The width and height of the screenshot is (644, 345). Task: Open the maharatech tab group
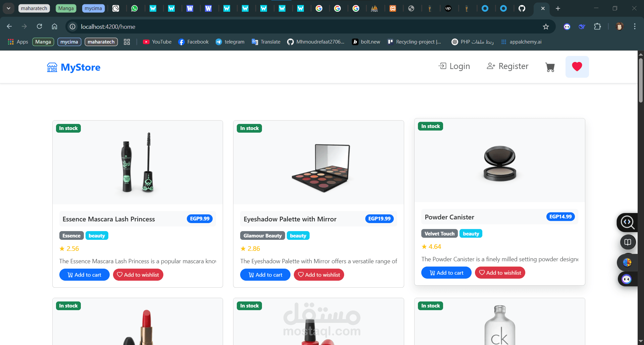(34, 8)
